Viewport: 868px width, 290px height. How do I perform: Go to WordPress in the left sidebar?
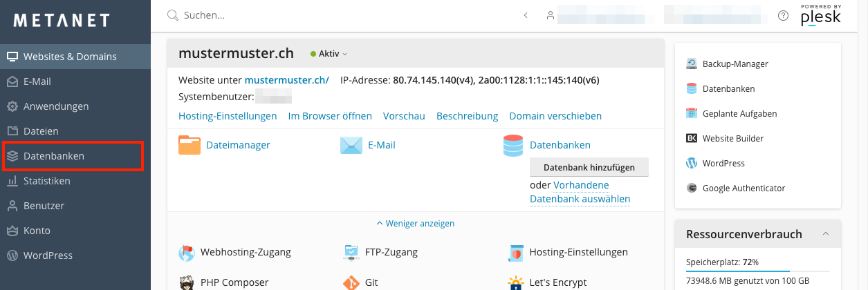(x=48, y=255)
